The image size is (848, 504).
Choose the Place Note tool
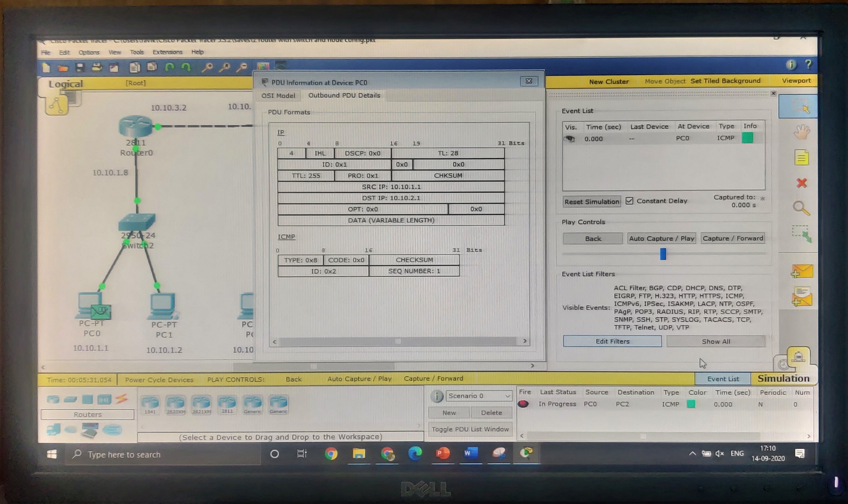click(x=801, y=158)
